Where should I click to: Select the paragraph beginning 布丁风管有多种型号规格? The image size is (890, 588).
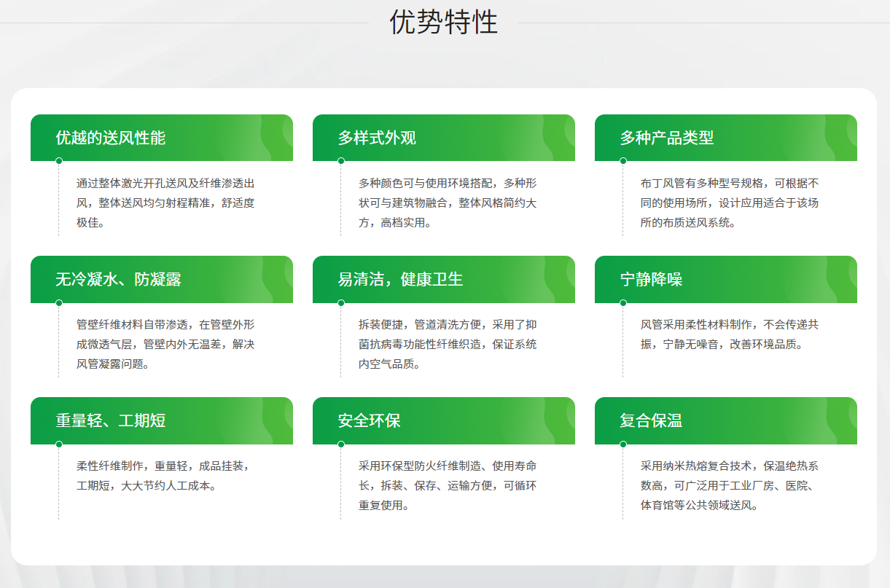tap(730, 203)
